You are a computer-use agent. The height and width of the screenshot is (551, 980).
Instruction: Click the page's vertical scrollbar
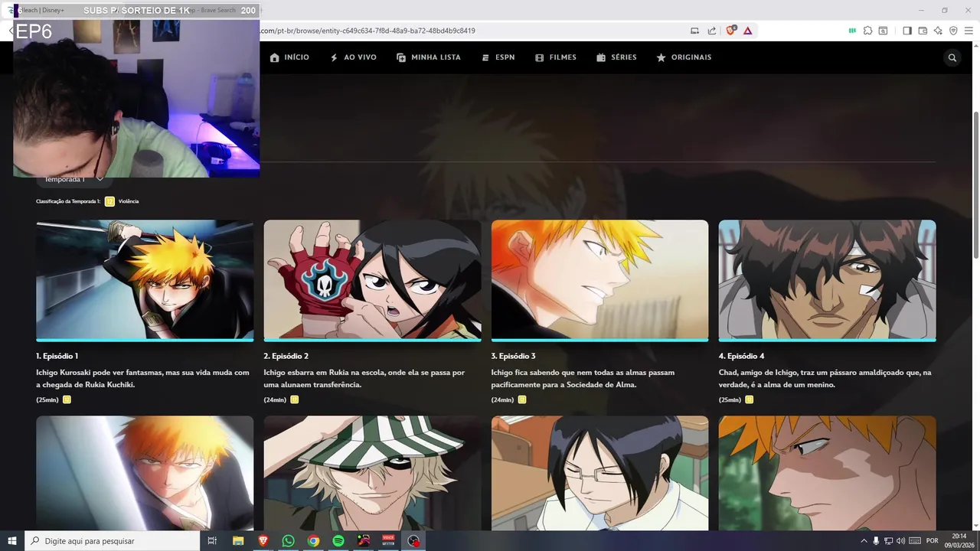(x=975, y=184)
